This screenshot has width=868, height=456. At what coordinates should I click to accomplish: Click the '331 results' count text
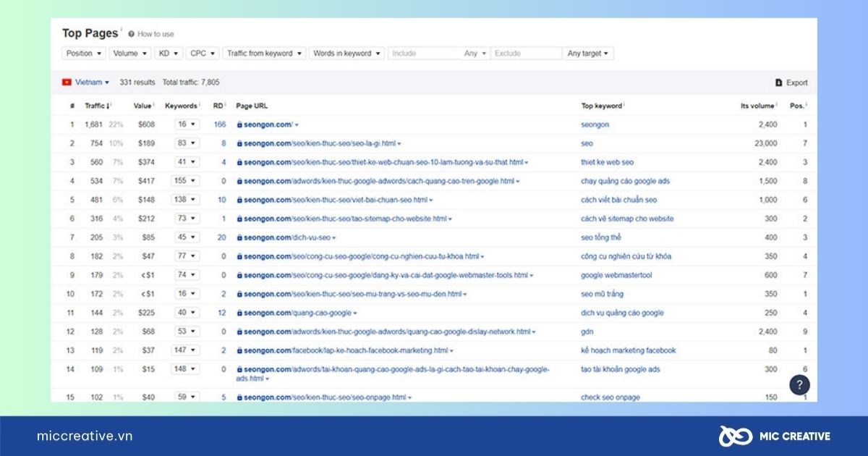[x=137, y=83]
